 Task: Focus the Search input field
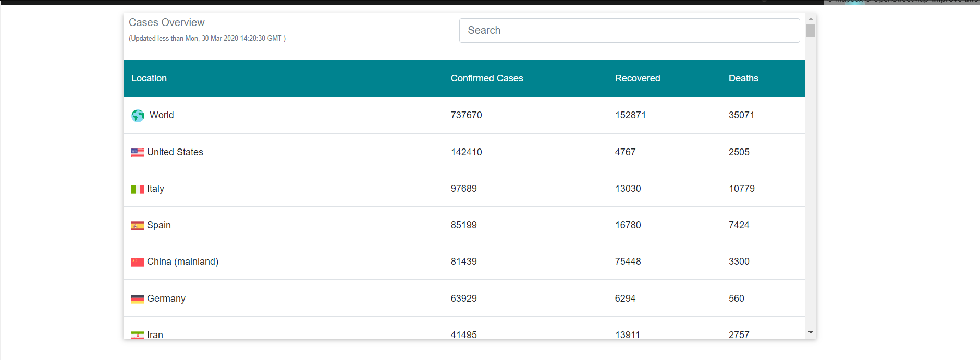coord(629,30)
